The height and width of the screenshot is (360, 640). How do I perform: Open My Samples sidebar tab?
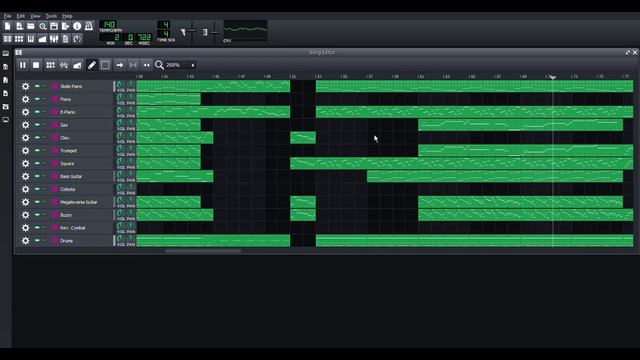pos(6,80)
